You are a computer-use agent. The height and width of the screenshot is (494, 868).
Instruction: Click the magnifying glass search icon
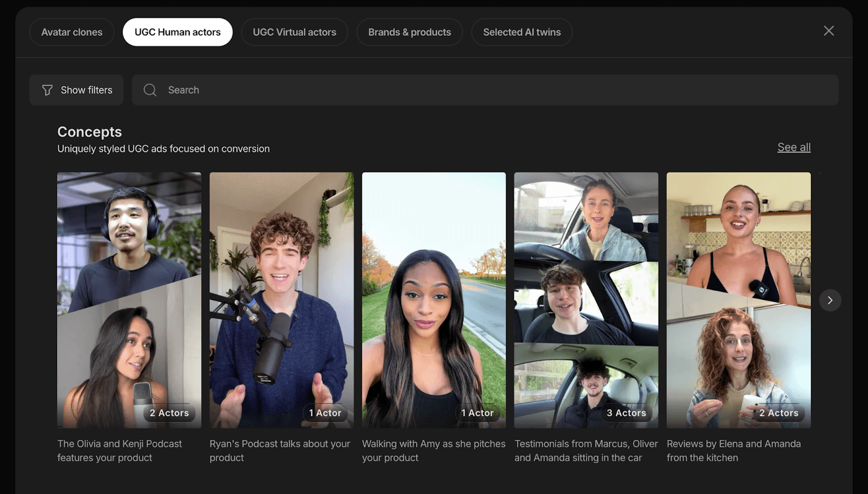pyautogui.click(x=150, y=90)
